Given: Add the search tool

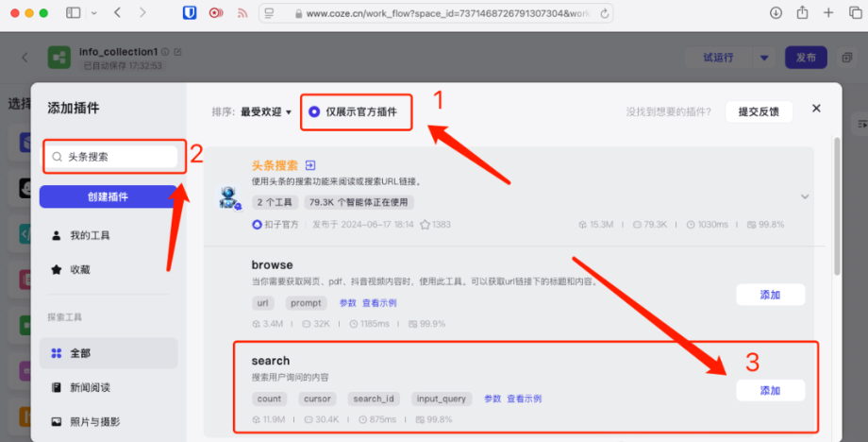Looking at the screenshot, I should coord(770,390).
